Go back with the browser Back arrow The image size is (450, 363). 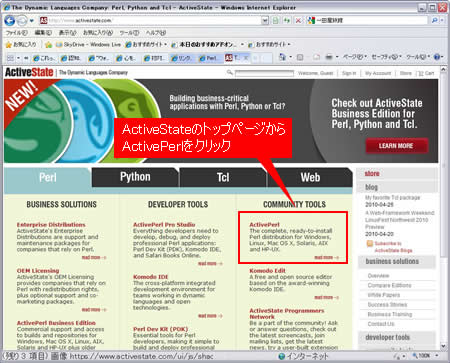pos(9,21)
